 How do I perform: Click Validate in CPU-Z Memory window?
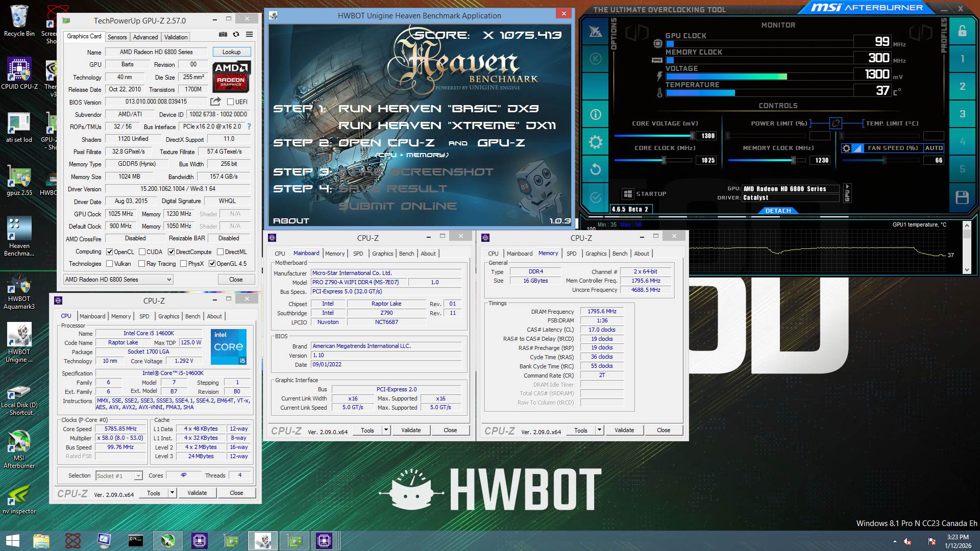click(624, 430)
